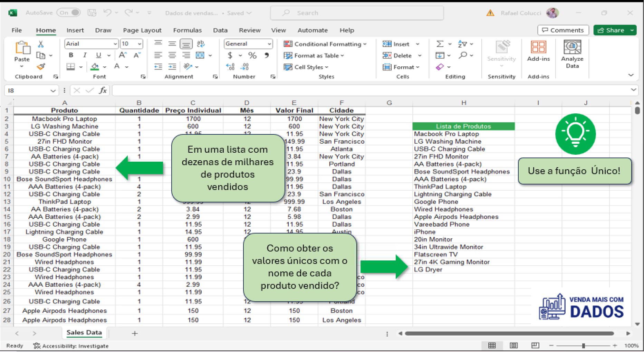Click the Find & Select icon

click(x=463, y=55)
